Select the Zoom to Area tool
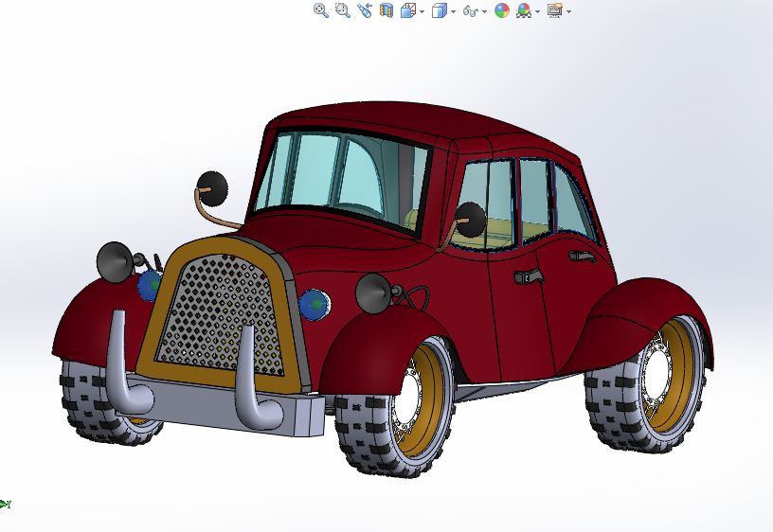 343,10
